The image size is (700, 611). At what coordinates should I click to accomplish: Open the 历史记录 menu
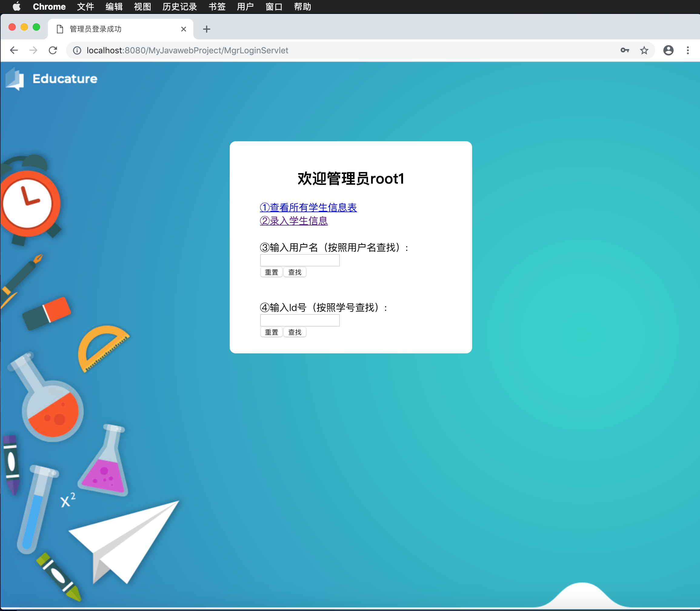(x=179, y=6)
